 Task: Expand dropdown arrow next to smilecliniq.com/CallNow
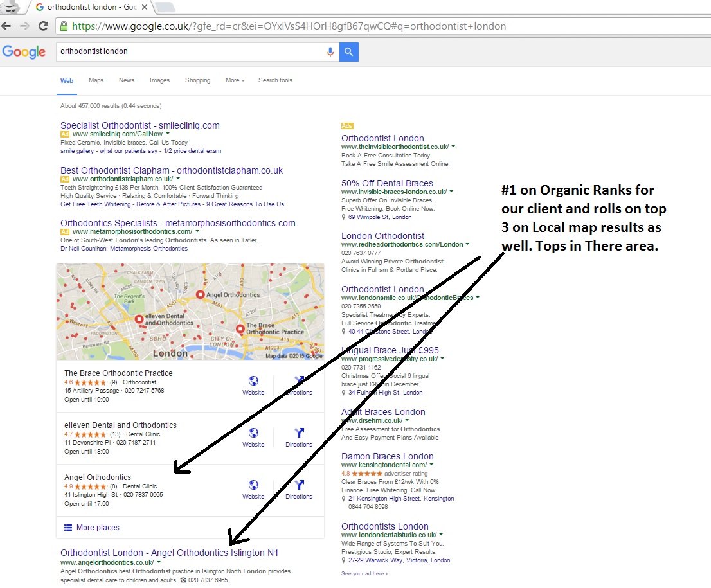[x=168, y=134]
